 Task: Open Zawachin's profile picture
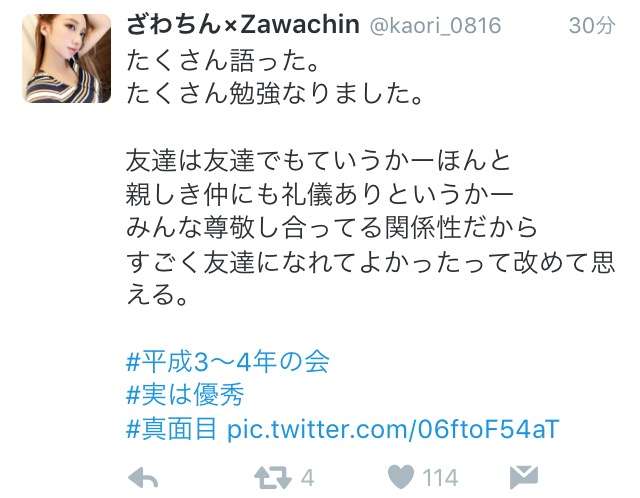[67, 58]
